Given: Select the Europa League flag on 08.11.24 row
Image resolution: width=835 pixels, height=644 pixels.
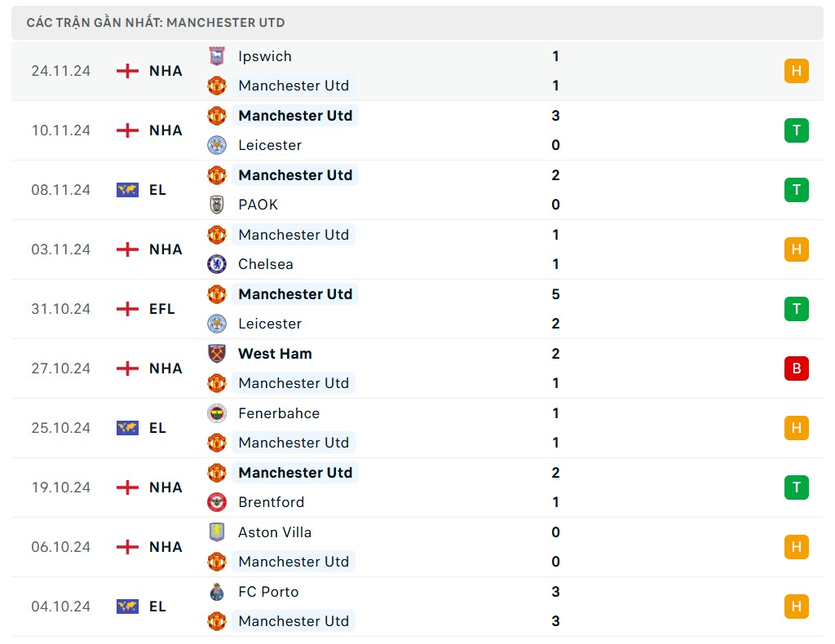Looking at the screenshot, I should [x=127, y=189].
